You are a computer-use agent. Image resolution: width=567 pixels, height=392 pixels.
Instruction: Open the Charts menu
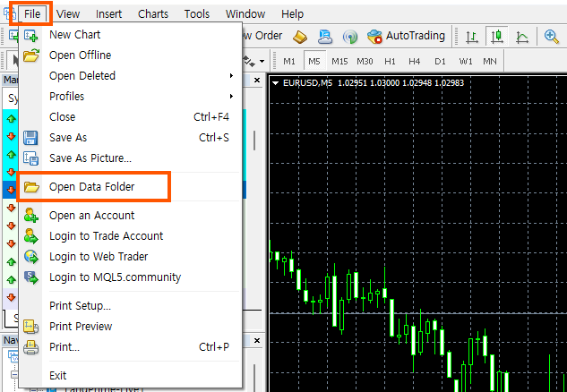point(153,13)
